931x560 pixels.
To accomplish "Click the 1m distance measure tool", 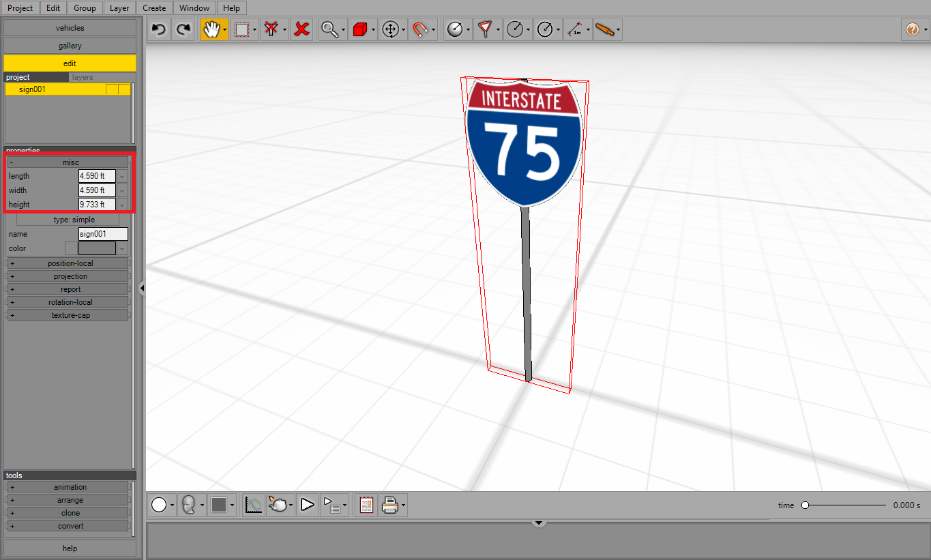I will [575, 29].
